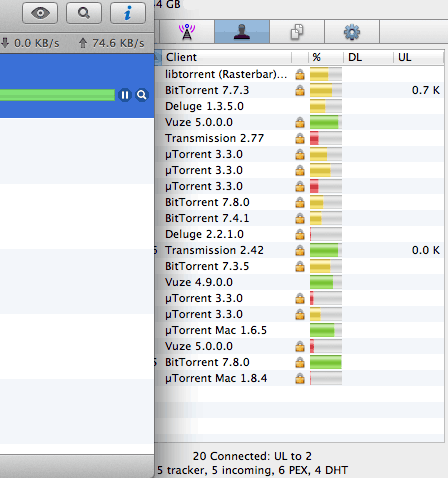Sort peers by Client column
This screenshot has height=478, width=448.
coord(226,57)
